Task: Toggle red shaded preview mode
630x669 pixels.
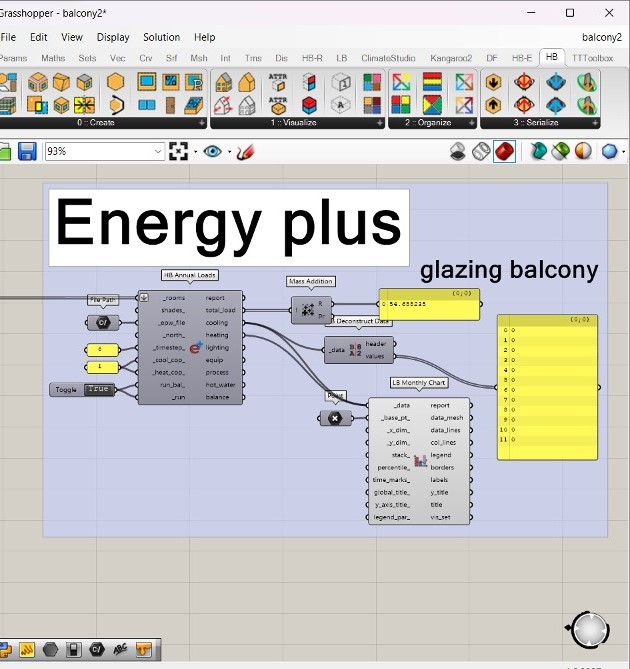Action: pyautogui.click(x=505, y=151)
